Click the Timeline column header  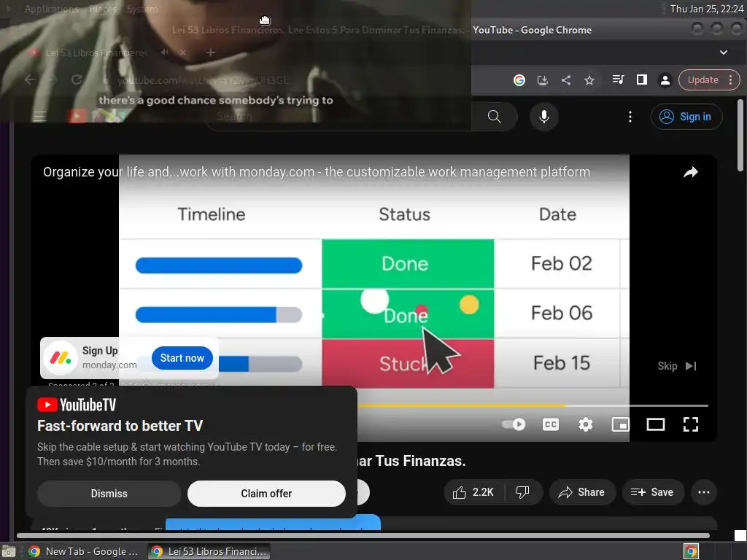point(211,214)
